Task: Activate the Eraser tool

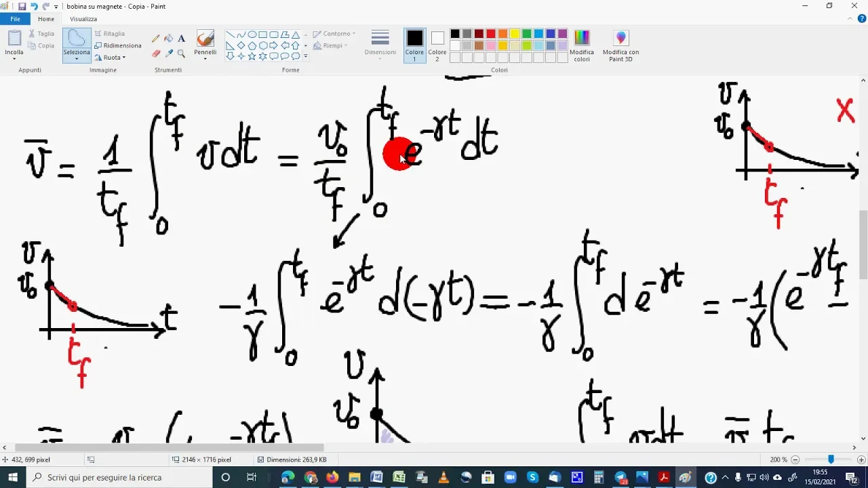Action: tap(156, 53)
